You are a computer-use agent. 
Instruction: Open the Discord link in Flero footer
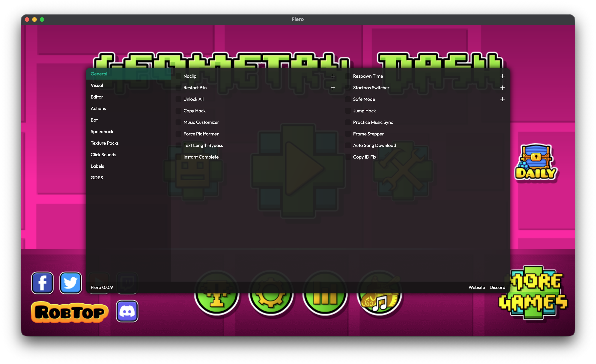[497, 288]
